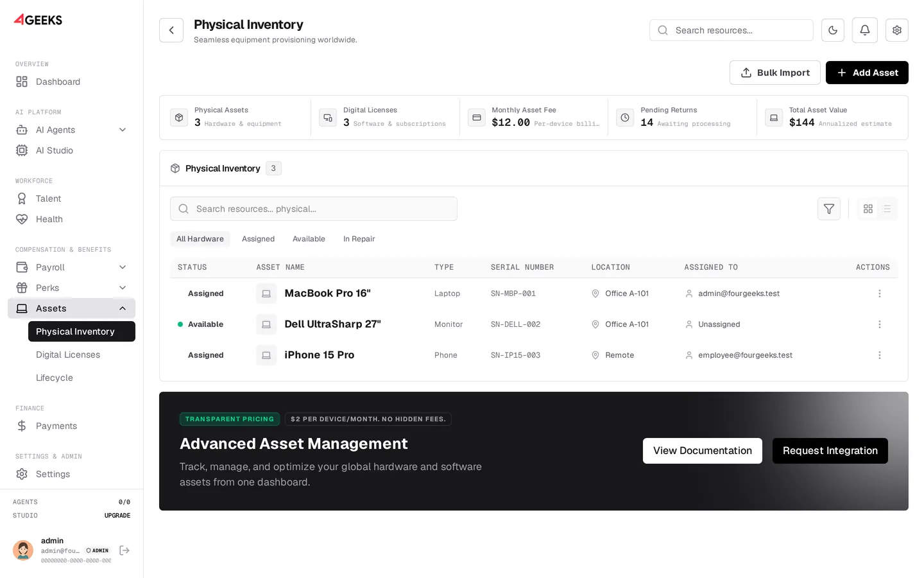Click the Dell UltraSharp device icon

[x=266, y=324]
